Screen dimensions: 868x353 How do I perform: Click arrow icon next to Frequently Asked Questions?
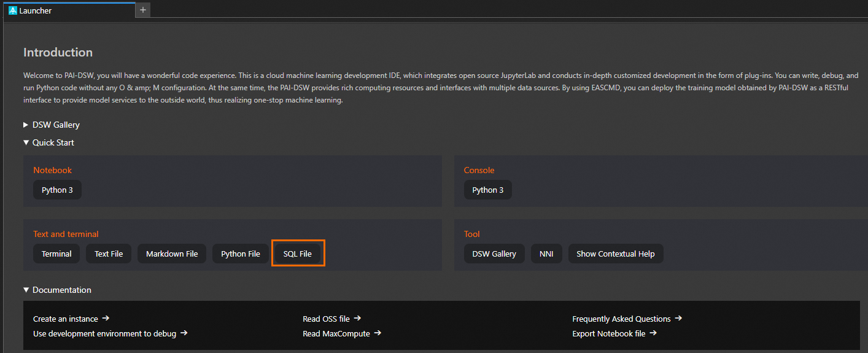(678, 318)
